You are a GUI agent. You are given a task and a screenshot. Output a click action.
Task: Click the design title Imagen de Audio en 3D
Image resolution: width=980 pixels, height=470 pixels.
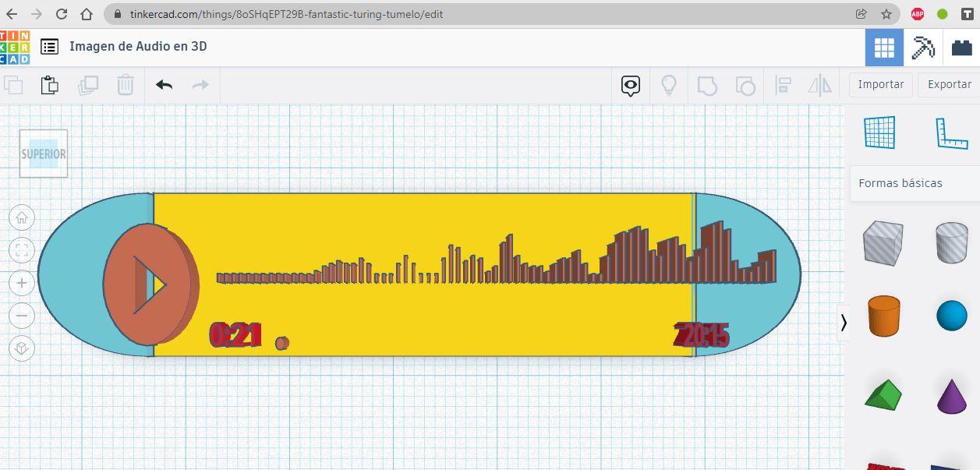[138, 46]
